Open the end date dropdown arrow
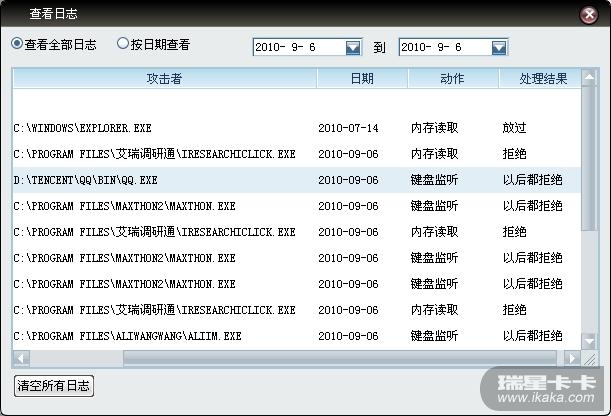The image size is (611, 416). 499,48
